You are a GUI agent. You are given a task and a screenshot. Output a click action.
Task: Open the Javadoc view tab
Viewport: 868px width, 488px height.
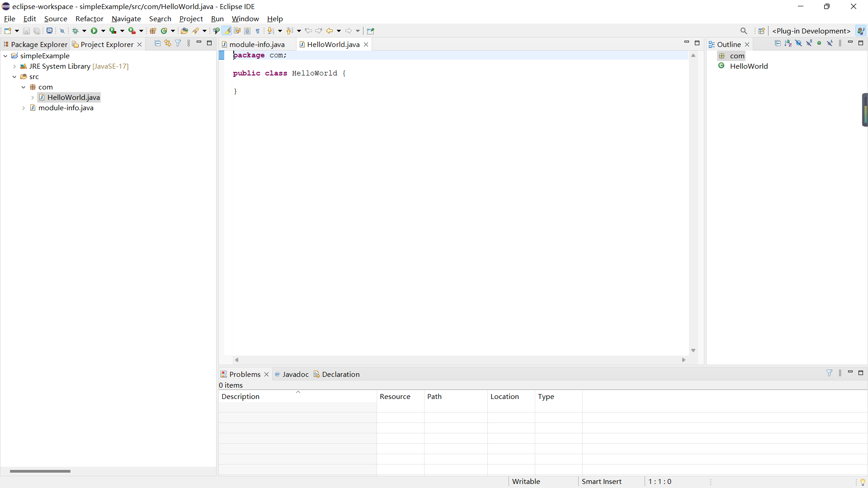295,374
